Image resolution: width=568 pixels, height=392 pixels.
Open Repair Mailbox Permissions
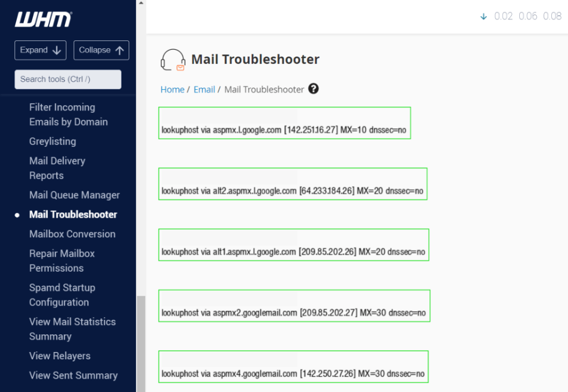[62, 261]
